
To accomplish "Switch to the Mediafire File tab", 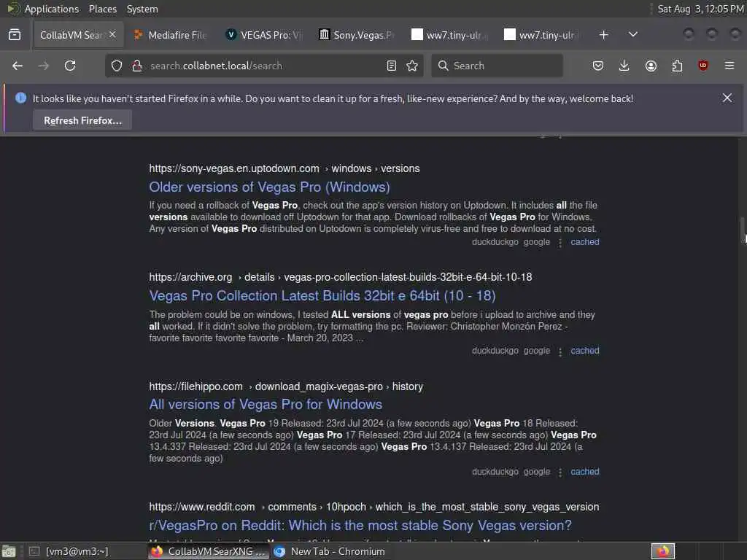I will click(x=171, y=35).
